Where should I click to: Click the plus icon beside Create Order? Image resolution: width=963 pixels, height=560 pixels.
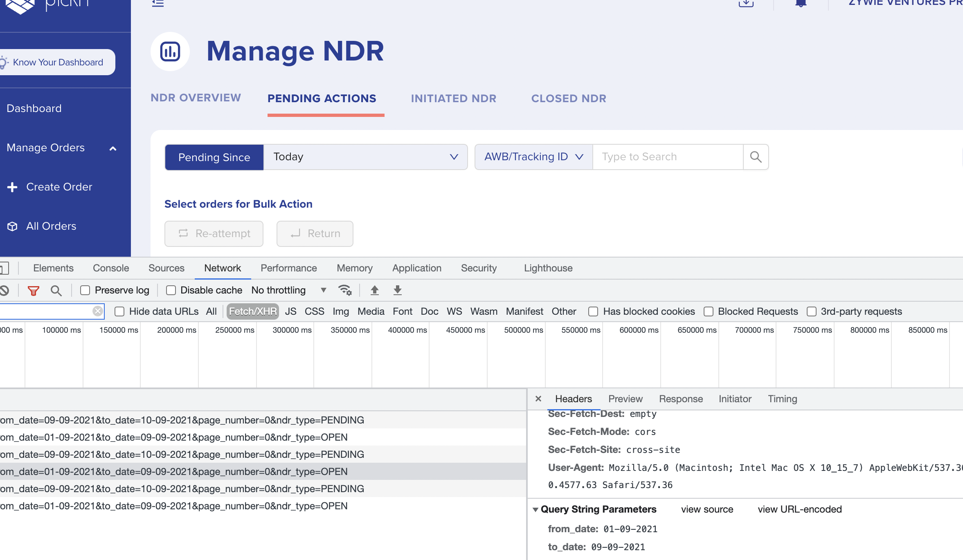12,187
